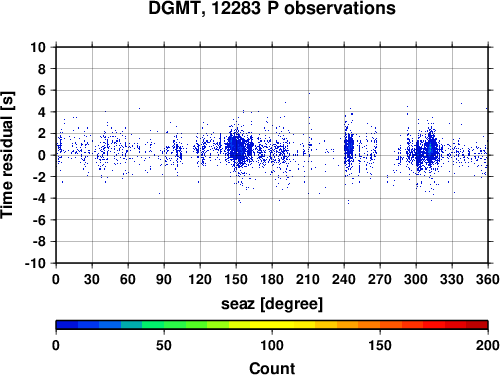Click the yellow section of colorbar near 100

(272, 325)
